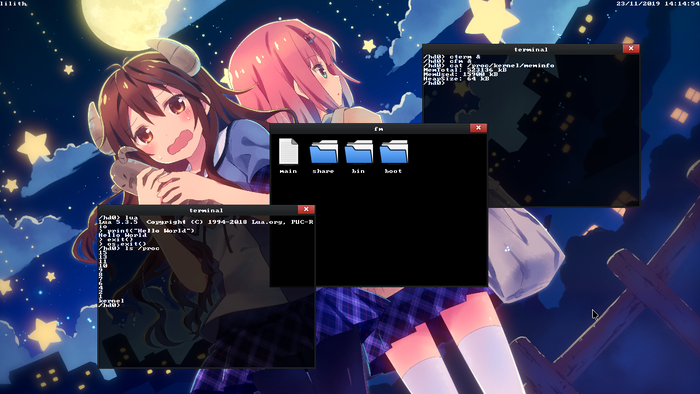Close the fm file manager window

478,128
